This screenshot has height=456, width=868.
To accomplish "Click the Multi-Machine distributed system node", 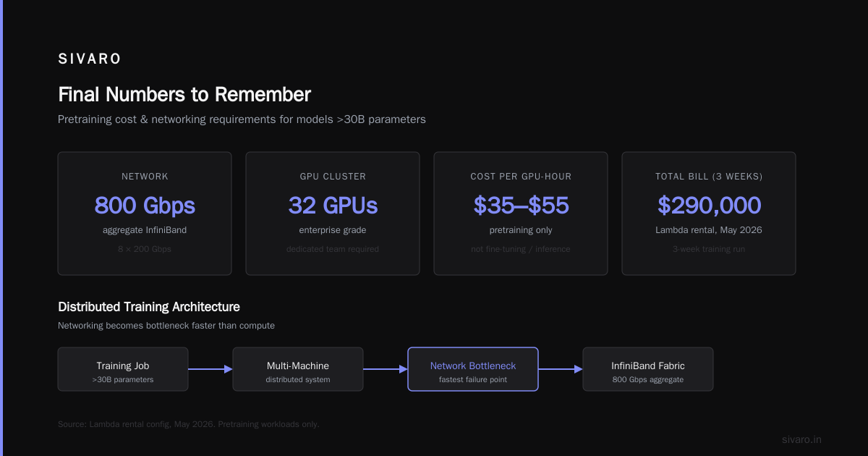I will click(298, 369).
